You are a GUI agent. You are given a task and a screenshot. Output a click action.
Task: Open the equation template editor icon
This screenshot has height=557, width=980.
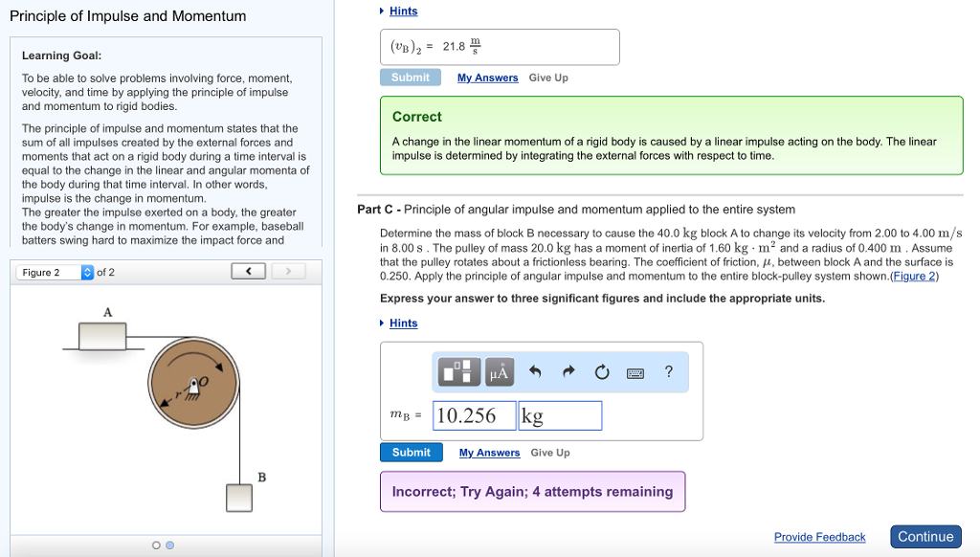pos(459,372)
